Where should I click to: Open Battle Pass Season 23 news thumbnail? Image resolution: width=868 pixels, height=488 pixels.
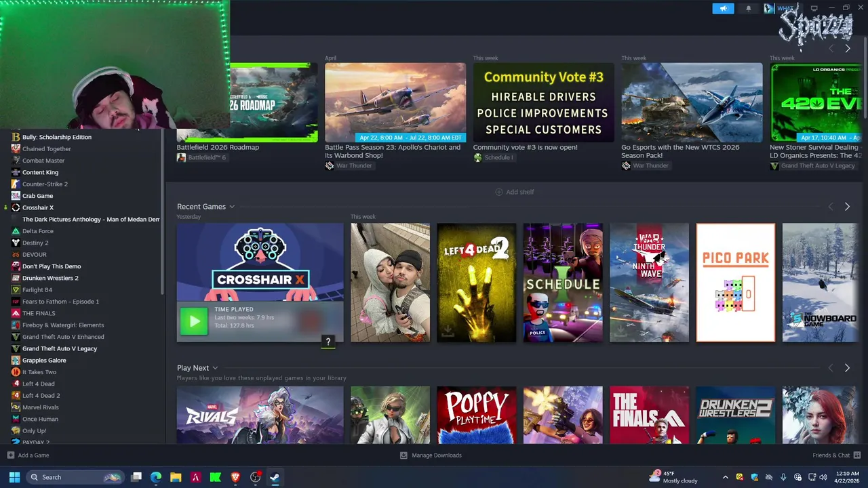pyautogui.click(x=395, y=102)
